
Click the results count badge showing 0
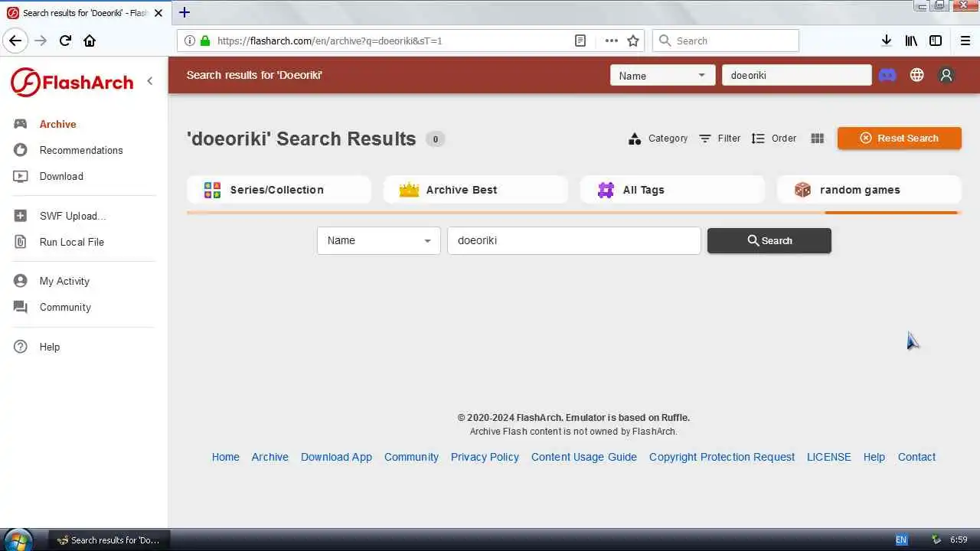coord(435,139)
